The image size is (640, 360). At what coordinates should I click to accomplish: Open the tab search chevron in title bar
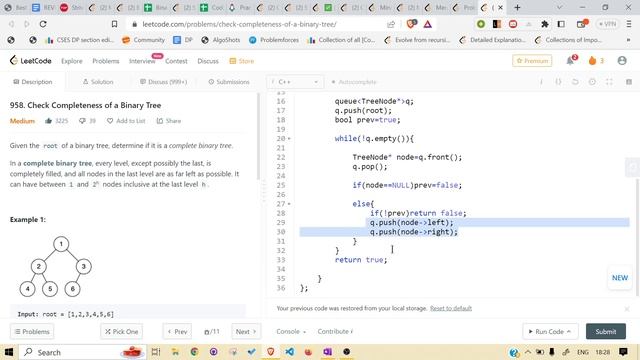pyautogui.click(x=560, y=7)
